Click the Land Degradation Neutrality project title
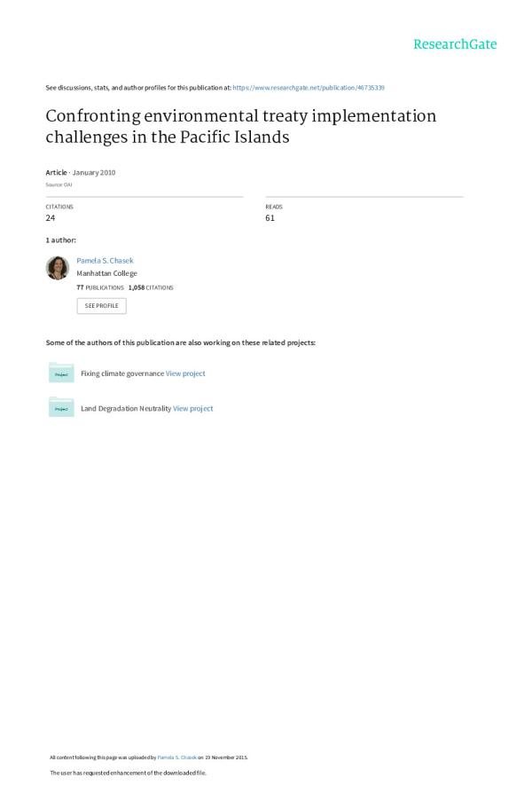This screenshot has width=532, height=793. click(x=126, y=409)
